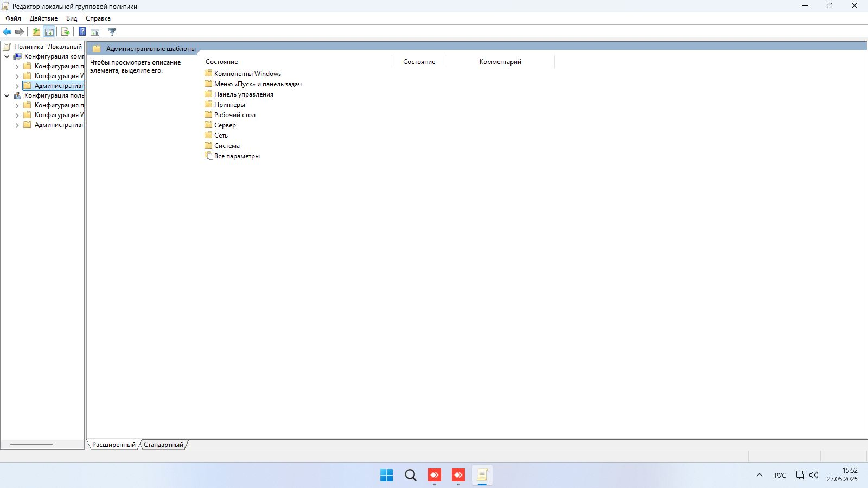This screenshot has width=868, height=488.
Task: Go back with the blue left arrow
Action: 7,32
